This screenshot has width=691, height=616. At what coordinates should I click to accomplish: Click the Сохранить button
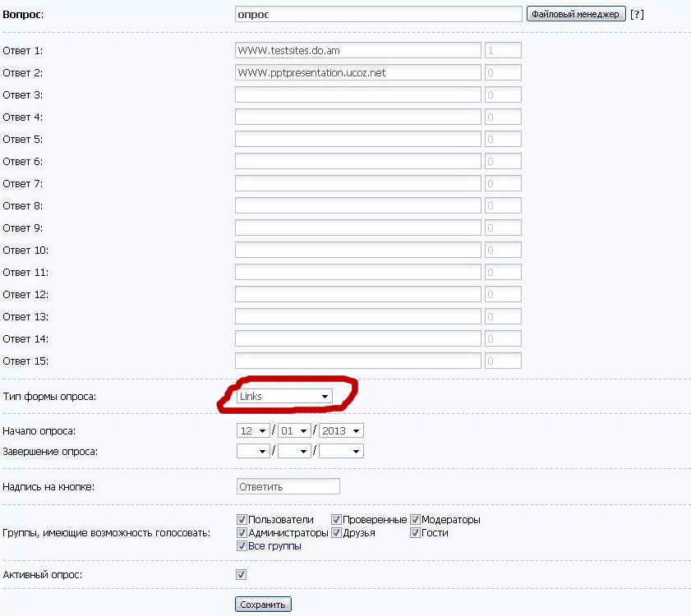coord(263,605)
